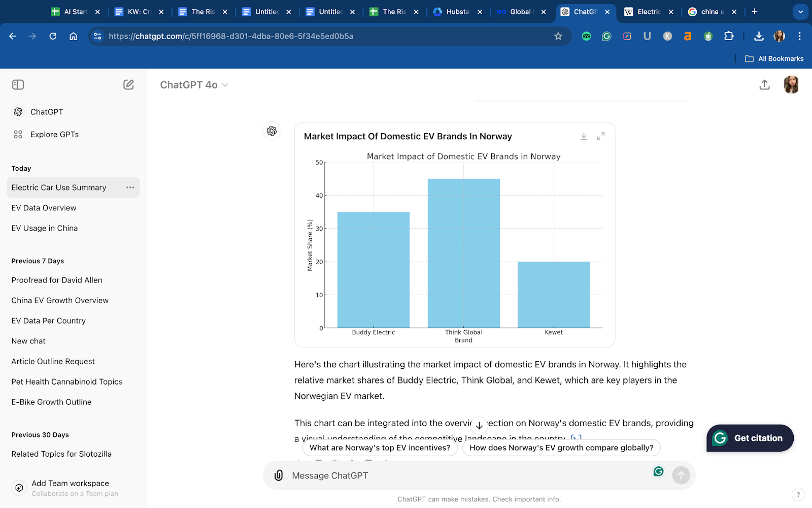This screenshot has height=508, width=812.
Task: Open EV Data Per Country chat
Action: pos(73,321)
